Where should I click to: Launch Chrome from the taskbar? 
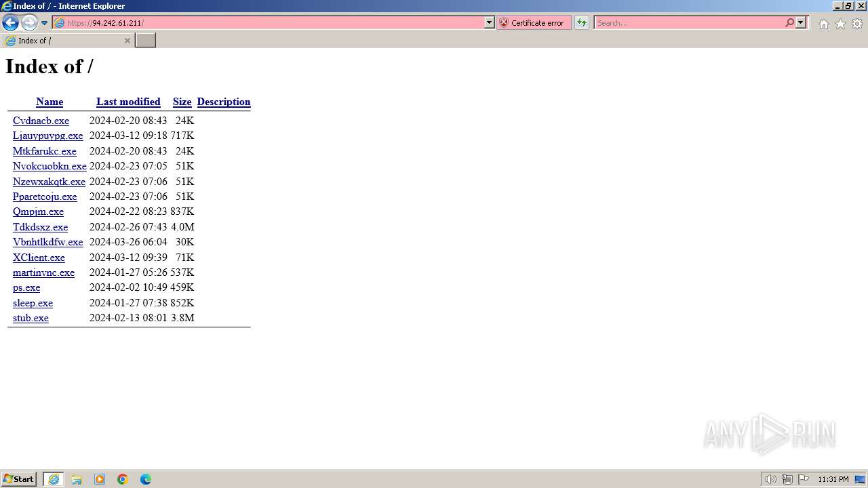tap(123, 479)
